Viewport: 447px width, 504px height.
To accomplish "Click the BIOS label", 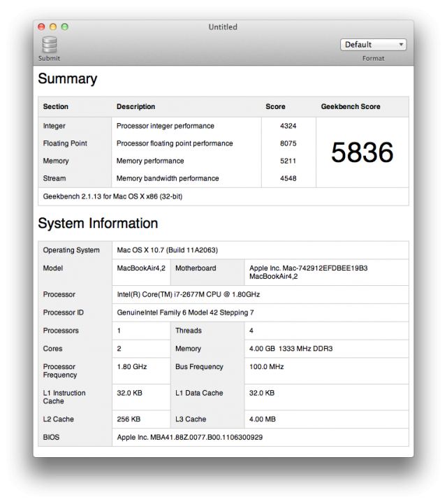I will (52, 437).
